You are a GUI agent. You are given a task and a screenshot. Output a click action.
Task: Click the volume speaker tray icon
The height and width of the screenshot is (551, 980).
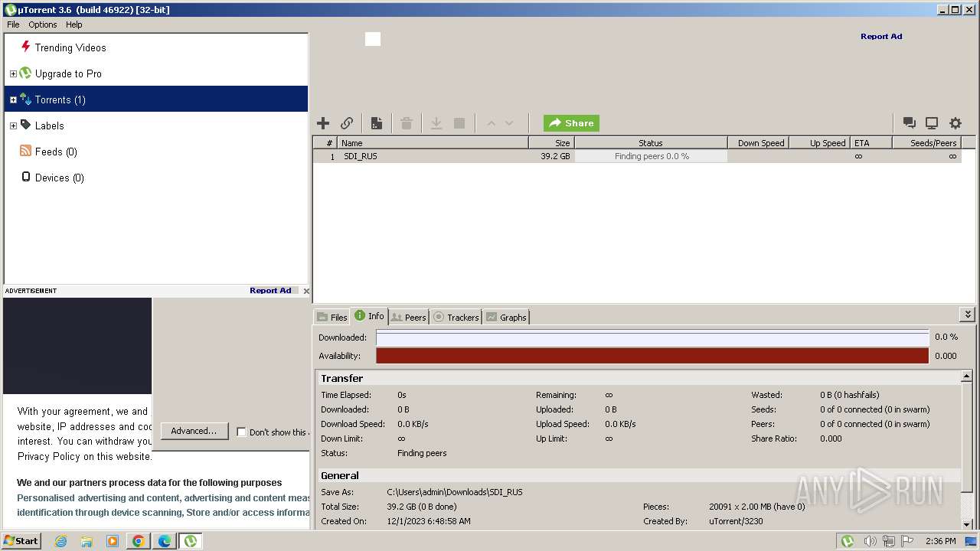pos(870,541)
